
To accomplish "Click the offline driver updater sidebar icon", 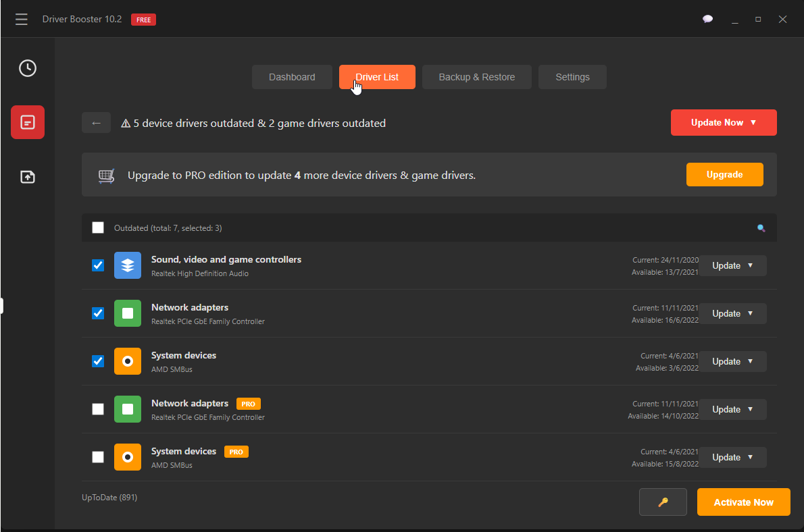I will (x=27, y=177).
